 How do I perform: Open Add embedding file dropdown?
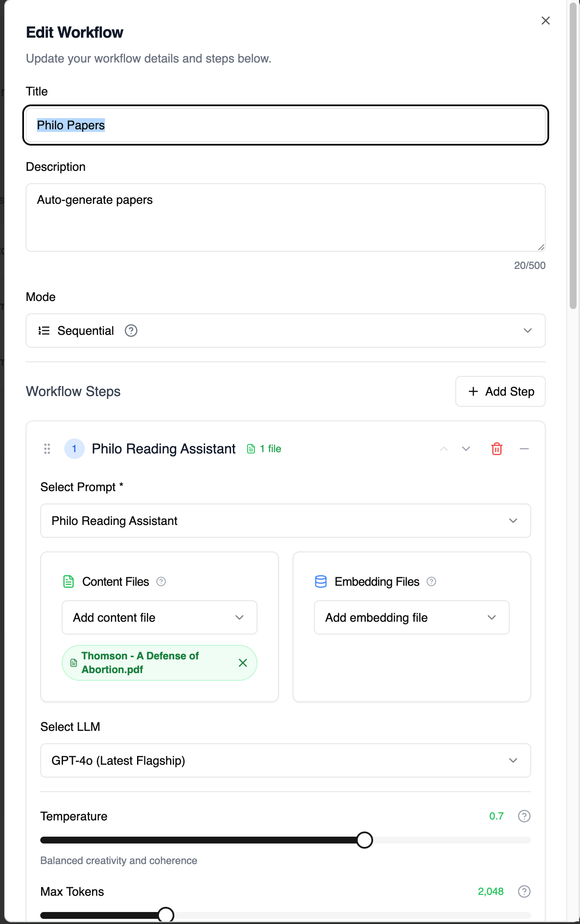(x=412, y=617)
